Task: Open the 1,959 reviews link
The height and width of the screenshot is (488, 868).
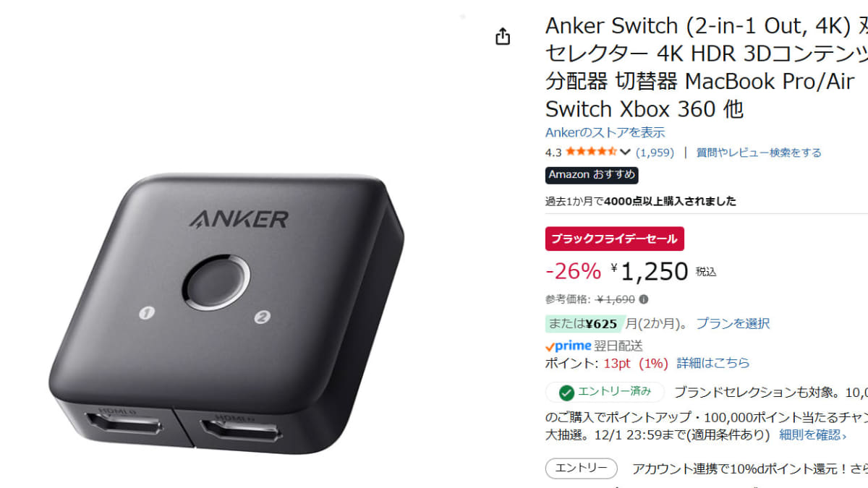Action: (655, 153)
